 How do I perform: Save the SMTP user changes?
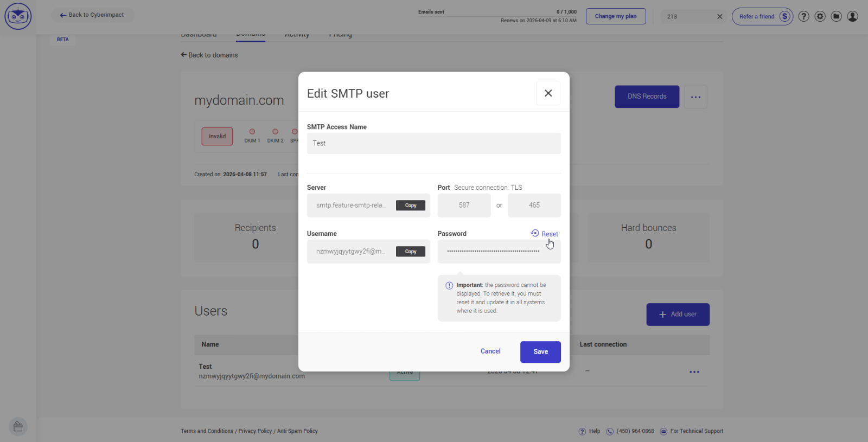click(540, 351)
